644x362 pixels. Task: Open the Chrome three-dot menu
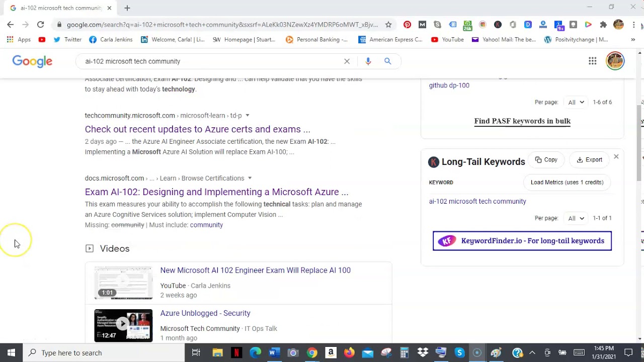pos(633,25)
